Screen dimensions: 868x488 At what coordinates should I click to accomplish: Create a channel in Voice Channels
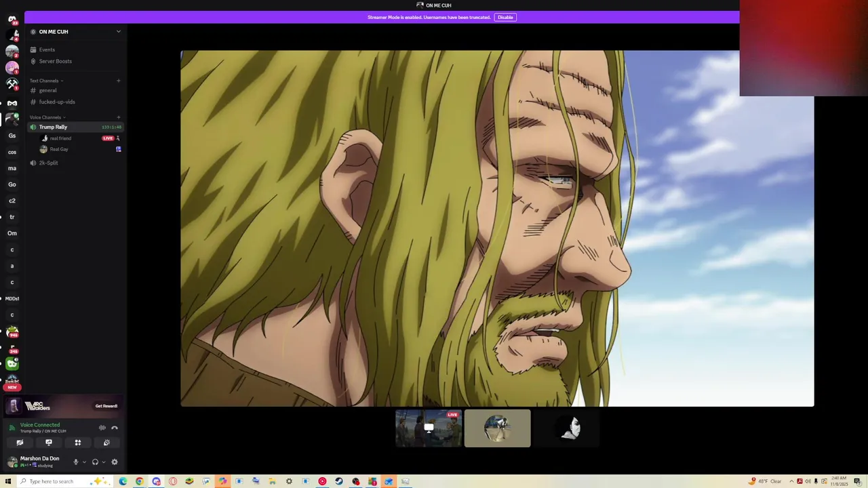(x=118, y=117)
